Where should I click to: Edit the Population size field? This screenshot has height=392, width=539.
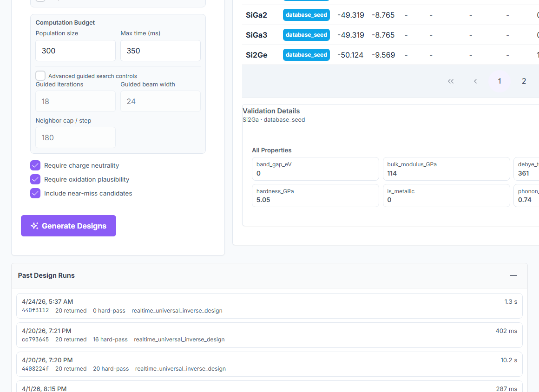(x=76, y=51)
